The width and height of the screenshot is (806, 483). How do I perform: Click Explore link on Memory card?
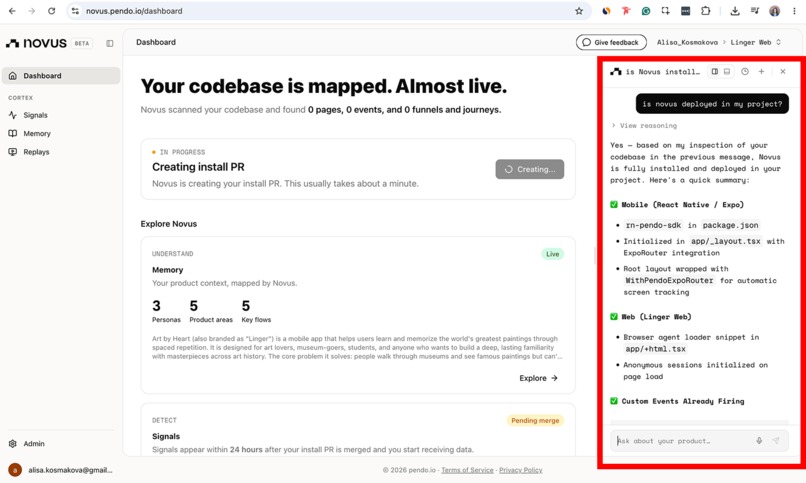coord(538,378)
